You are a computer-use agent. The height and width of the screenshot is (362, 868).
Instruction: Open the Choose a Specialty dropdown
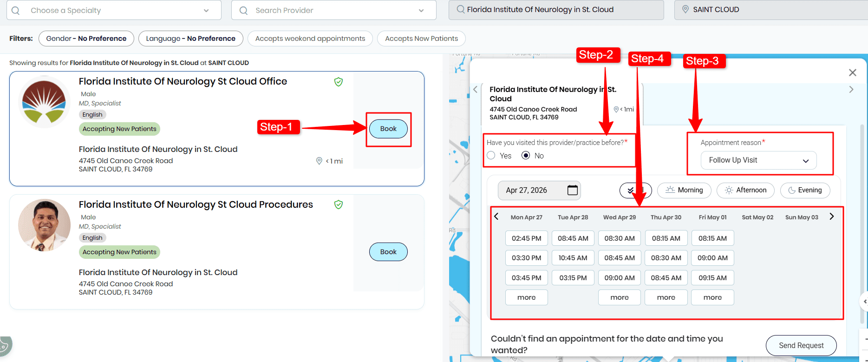tap(114, 10)
